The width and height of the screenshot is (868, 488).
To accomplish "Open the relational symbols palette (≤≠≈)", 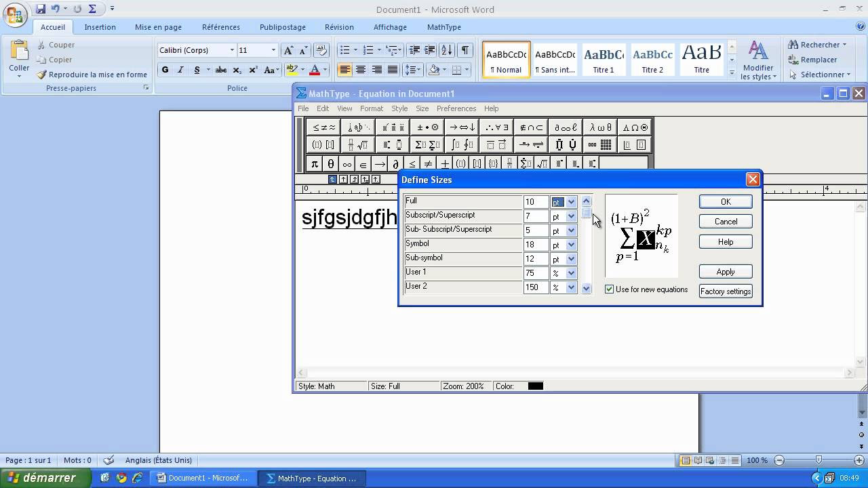I will [x=323, y=127].
